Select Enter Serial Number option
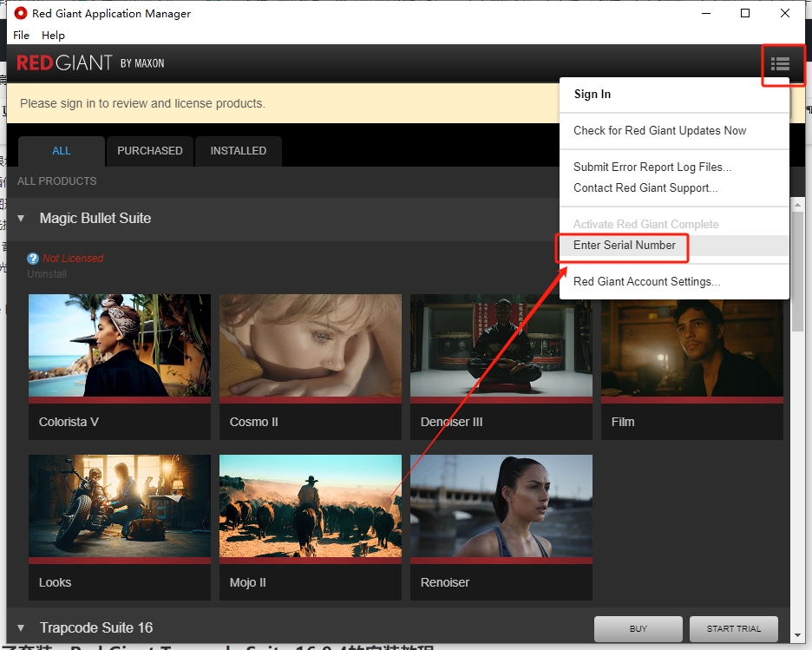The width and height of the screenshot is (812, 650). tap(624, 245)
